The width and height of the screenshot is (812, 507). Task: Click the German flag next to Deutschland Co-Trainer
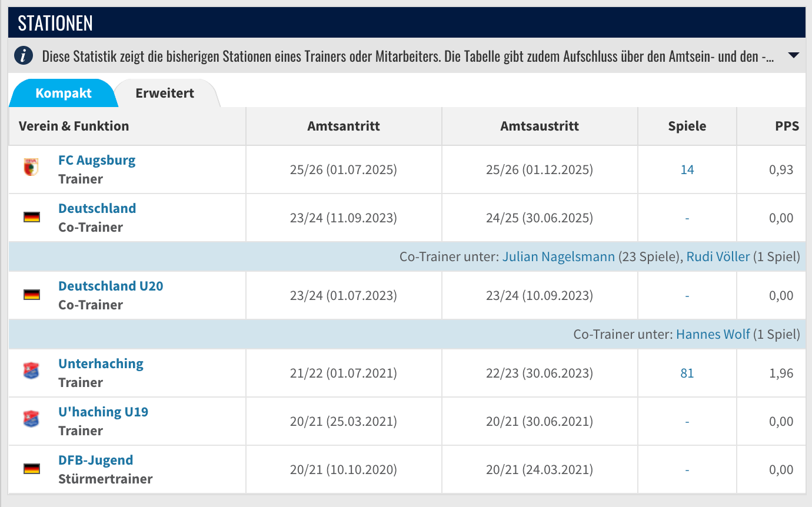[x=31, y=218]
